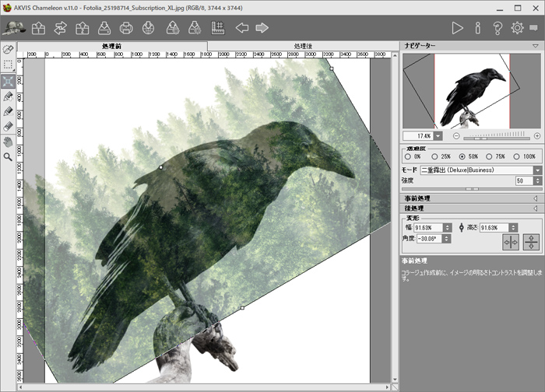Set opacity to 0%

pyautogui.click(x=408, y=156)
